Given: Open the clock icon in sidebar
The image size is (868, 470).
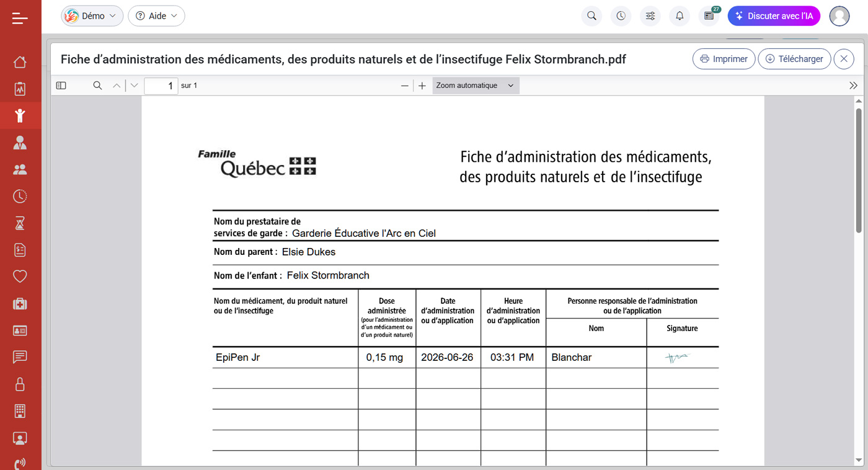Looking at the screenshot, I should 20,196.
